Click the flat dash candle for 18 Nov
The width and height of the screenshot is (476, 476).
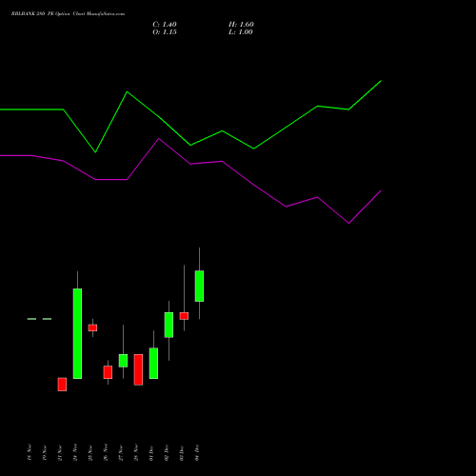[31, 319]
